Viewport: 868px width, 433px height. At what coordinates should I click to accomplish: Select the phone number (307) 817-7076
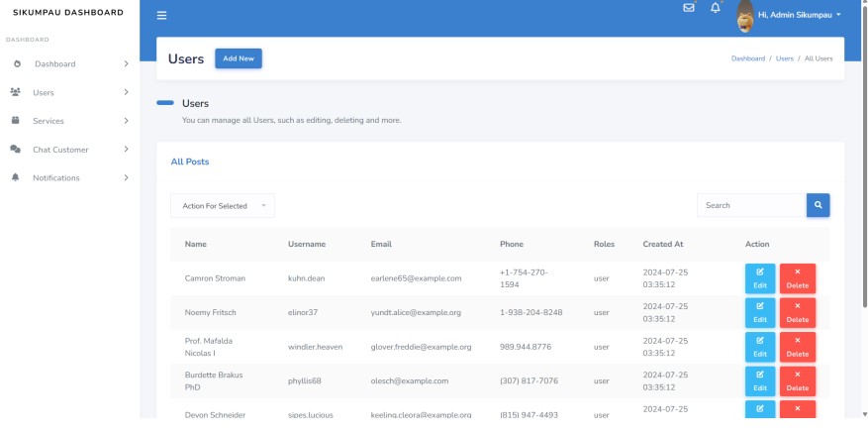(529, 381)
